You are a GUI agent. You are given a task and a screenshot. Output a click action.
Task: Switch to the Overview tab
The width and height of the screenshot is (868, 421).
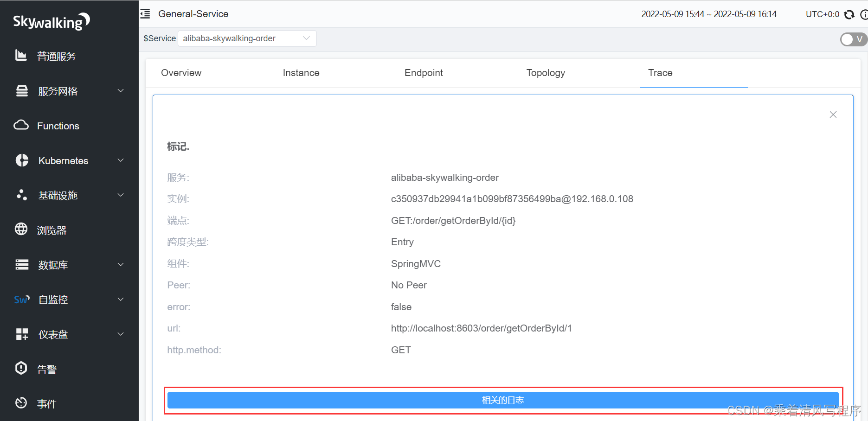(181, 73)
